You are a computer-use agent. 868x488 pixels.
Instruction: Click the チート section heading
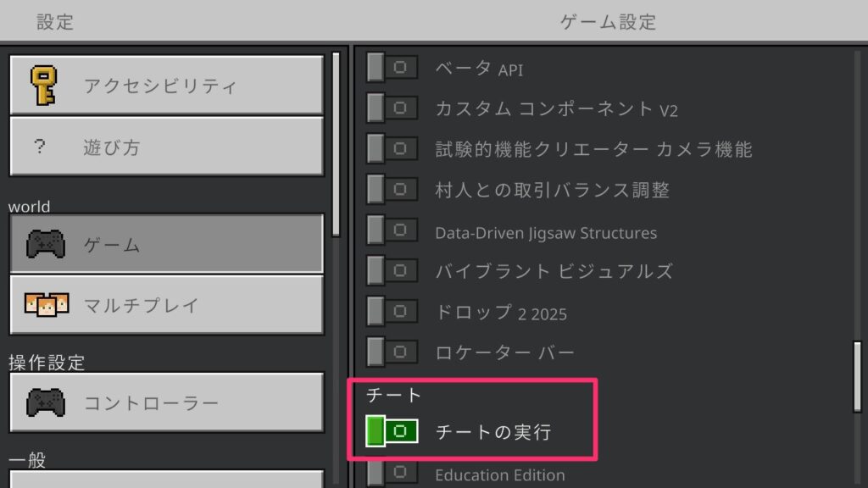[x=393, y=395]
